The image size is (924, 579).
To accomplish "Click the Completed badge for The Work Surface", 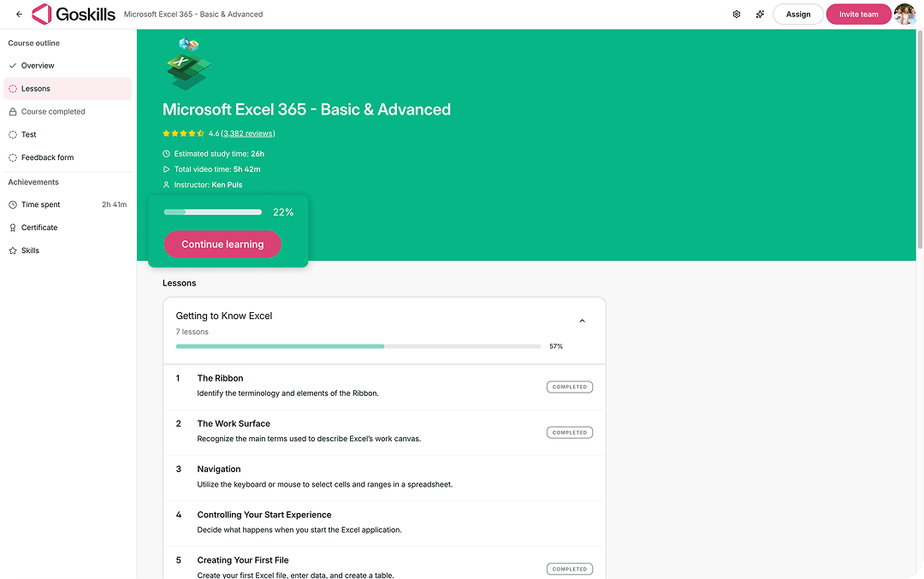I will pyautogui.click(x=569, y=433).
